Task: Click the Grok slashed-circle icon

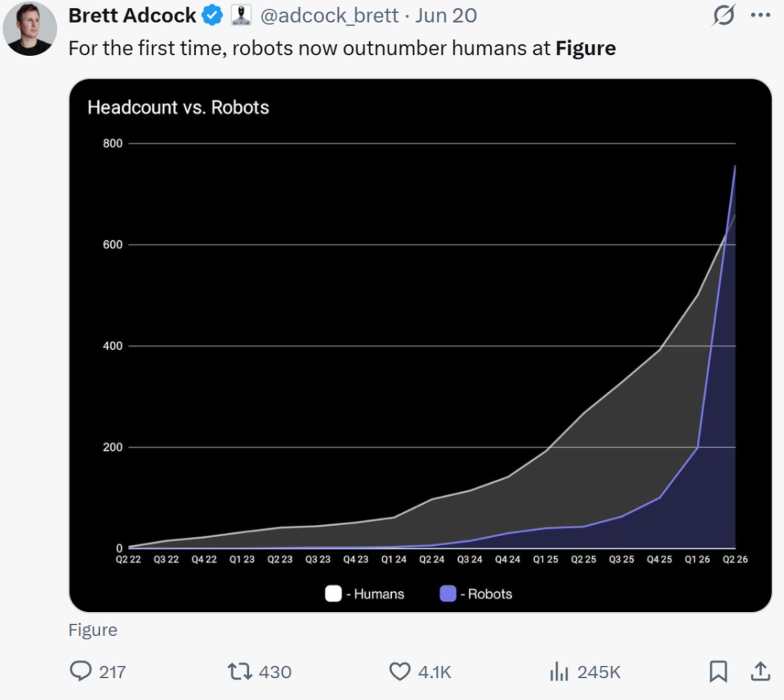Action: click(x=724, y=15)
